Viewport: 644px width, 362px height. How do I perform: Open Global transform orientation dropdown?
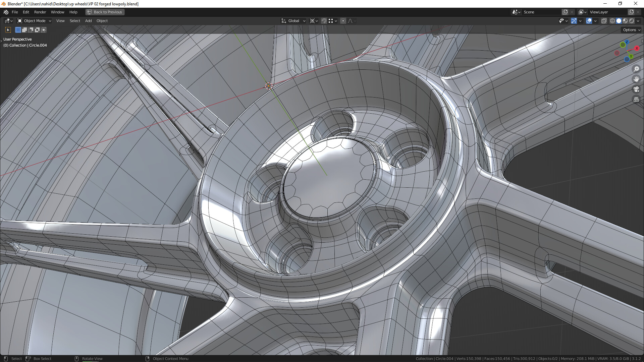(293, 21)
